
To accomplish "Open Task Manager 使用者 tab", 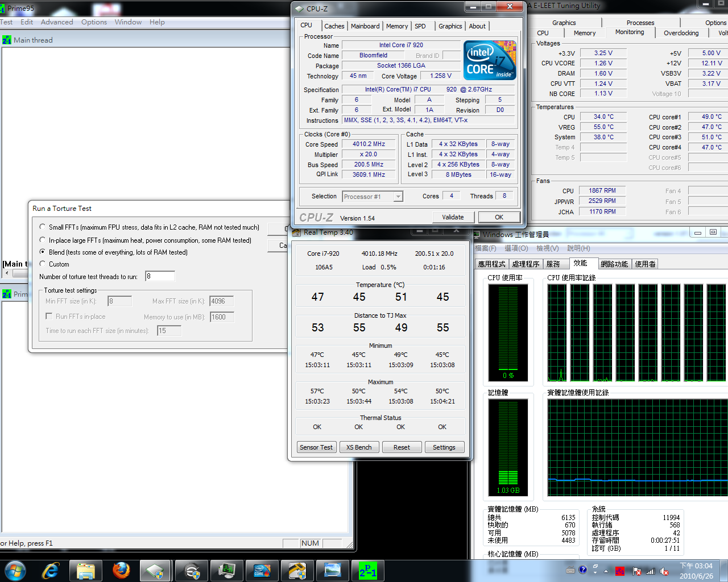I will click(646, 264).
